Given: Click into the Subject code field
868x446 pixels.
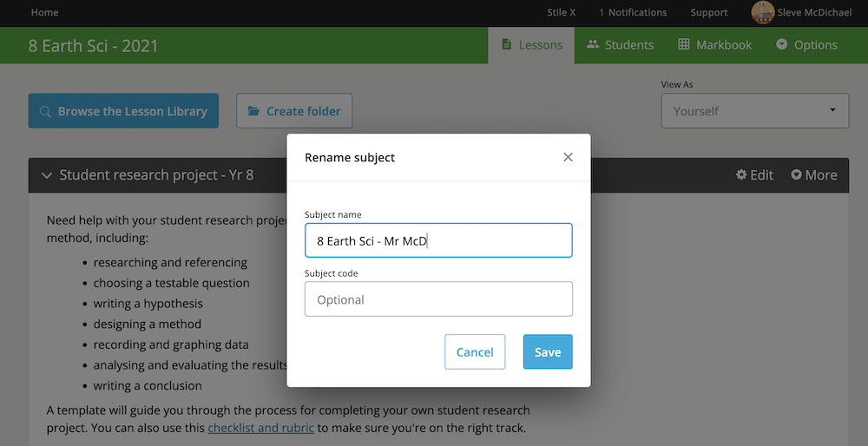Looking at the screenshot, I should click(438, 299).
